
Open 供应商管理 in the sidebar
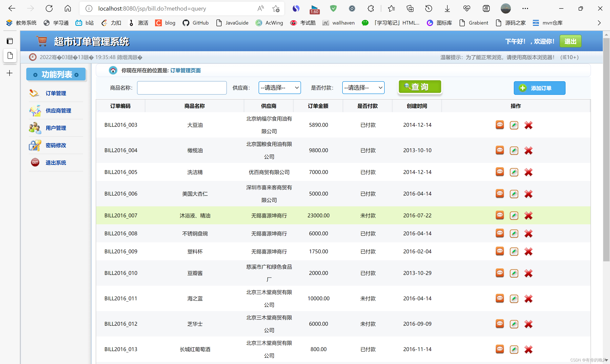point(58,111)
